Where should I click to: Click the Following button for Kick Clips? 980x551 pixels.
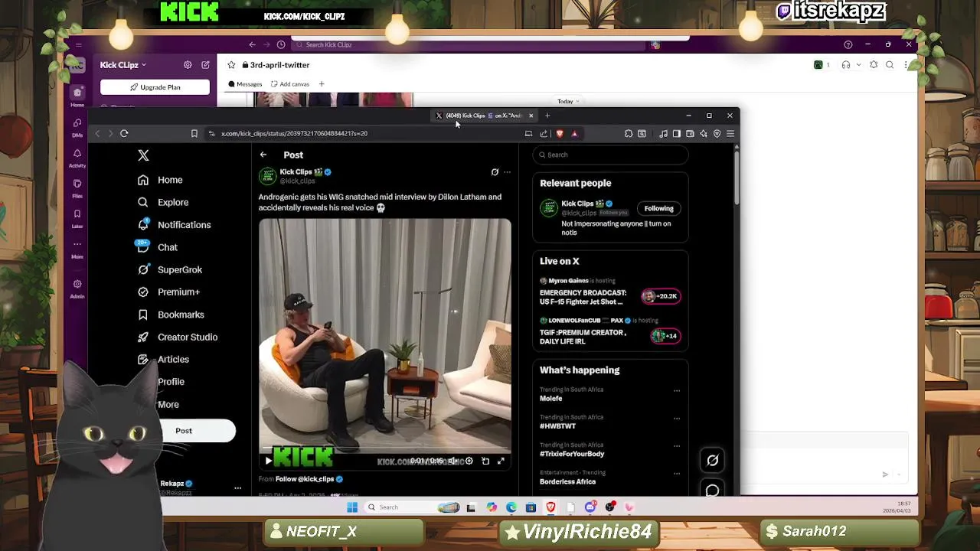(x=658, y=208)
